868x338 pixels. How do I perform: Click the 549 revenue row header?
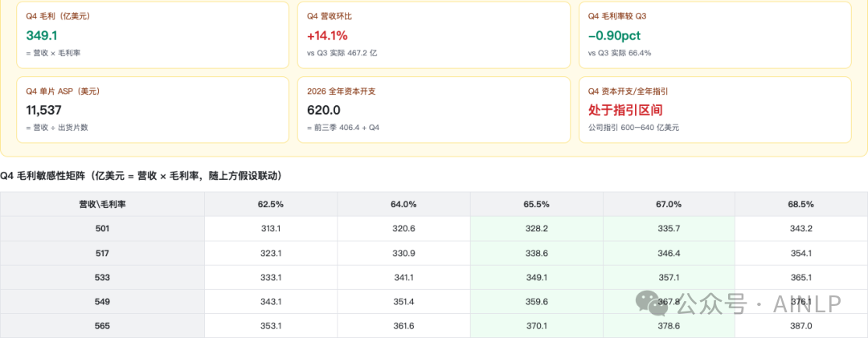[102, 302]
